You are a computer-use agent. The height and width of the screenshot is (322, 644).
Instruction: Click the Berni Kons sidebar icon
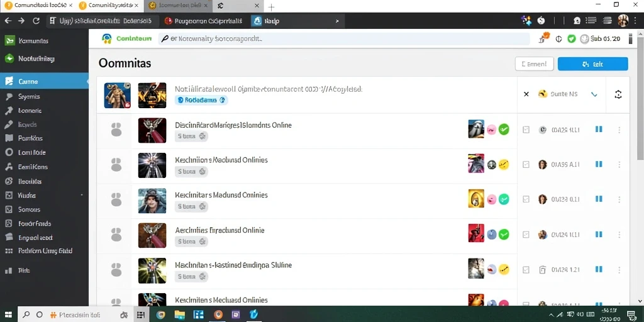[x=9, y=167]
